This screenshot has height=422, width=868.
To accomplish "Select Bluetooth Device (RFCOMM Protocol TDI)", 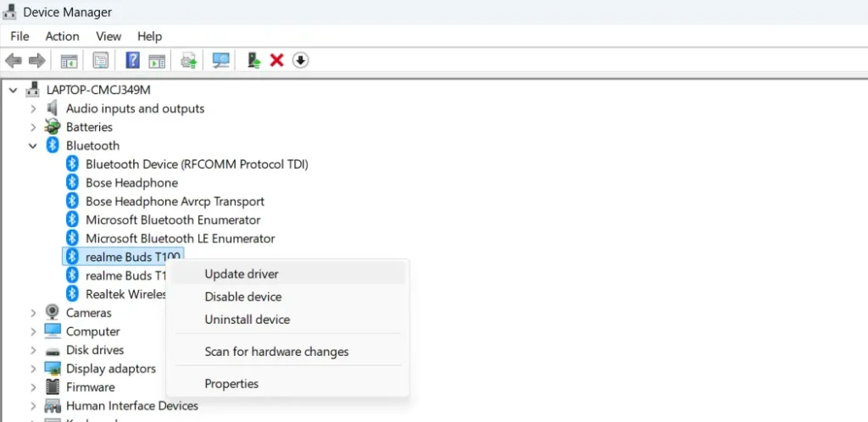I will click(x=197, y=164).
